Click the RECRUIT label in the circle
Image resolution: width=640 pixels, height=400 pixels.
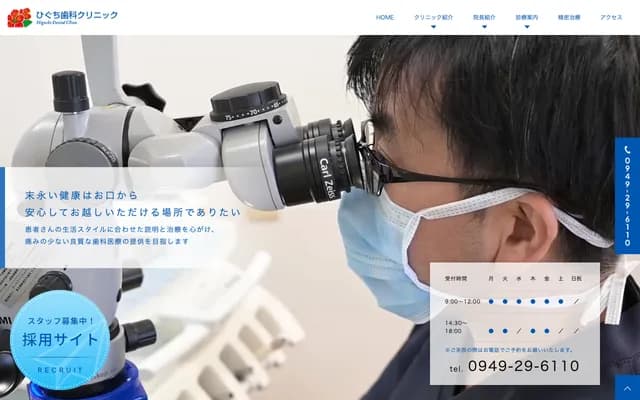(x=62, y=369)
